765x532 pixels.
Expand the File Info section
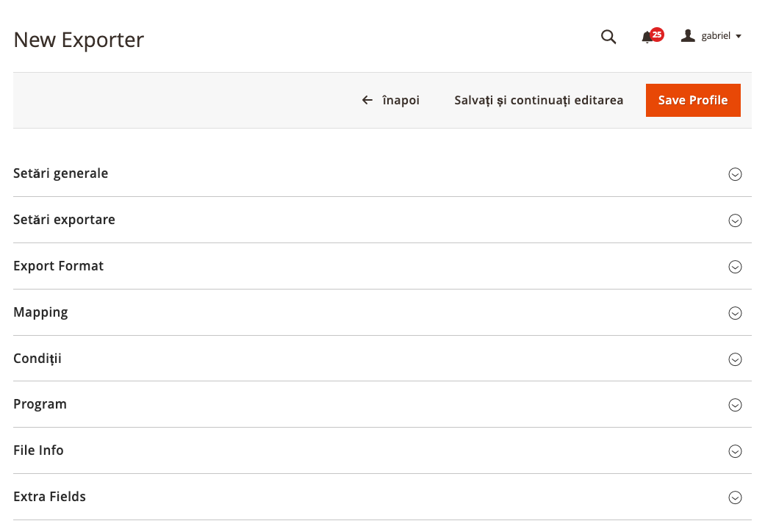382,450
